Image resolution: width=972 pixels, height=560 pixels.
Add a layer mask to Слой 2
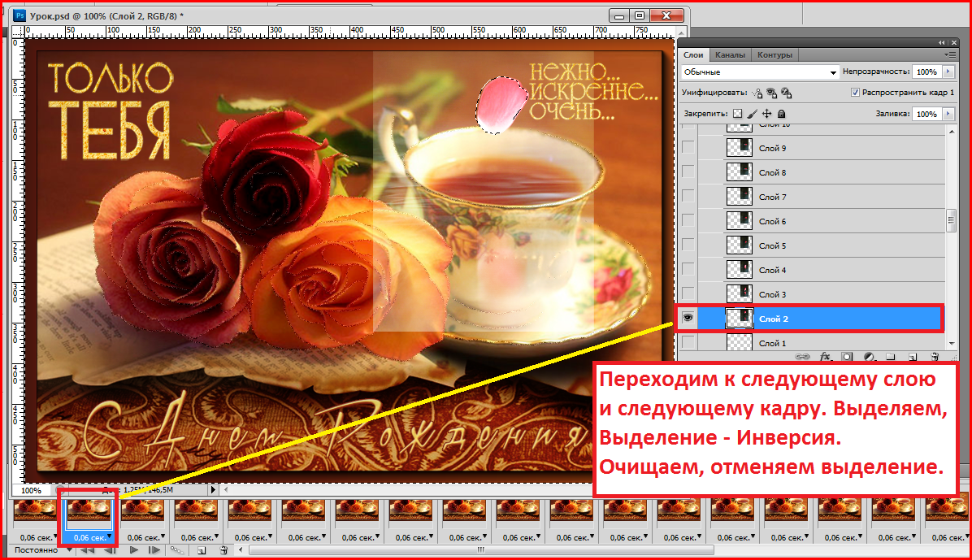click(x=847, y=357)
